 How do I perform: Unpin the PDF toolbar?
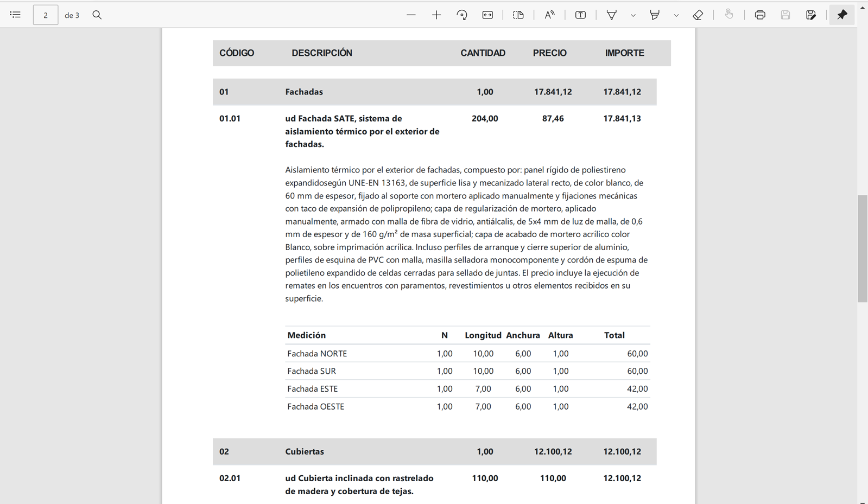(x=842, y=15)
